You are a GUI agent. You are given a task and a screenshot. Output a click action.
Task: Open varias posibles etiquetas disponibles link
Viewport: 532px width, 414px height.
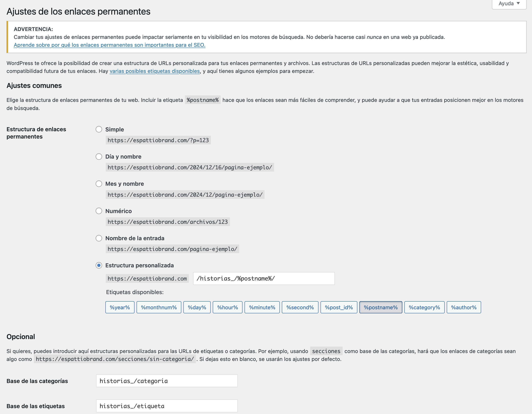154,71
